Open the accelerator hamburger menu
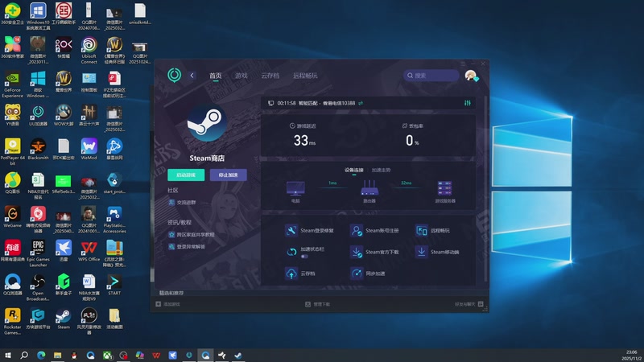 point(463,64)
